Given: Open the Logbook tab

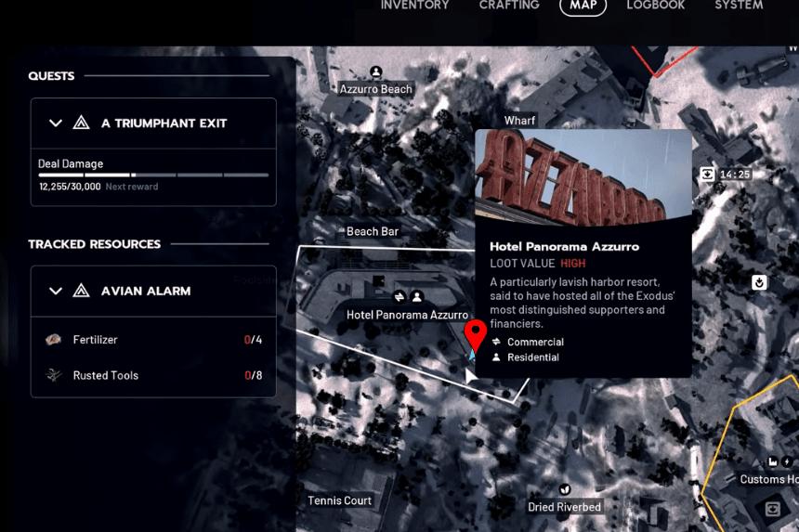Looking at the screenshot, I should pyautogui.click(x=655, y=6).
